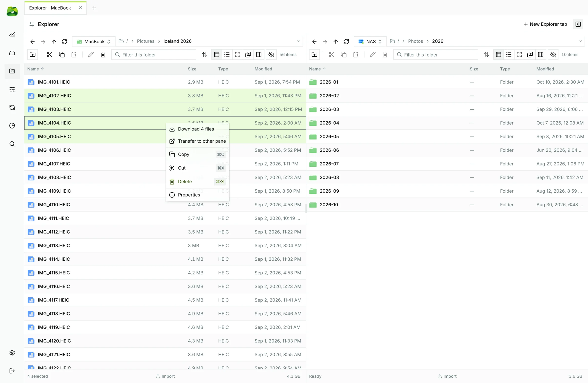The height and width of the screenshot is (383, 588).
Task: Click the sort order icon in MacBook pane
Action: pos(204,55)
